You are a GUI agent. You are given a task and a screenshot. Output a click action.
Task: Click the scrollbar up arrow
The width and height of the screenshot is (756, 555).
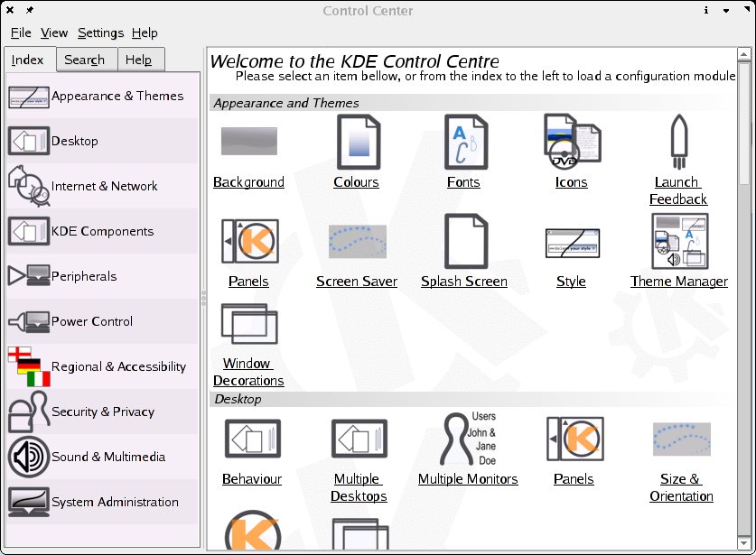coord(744,54)
